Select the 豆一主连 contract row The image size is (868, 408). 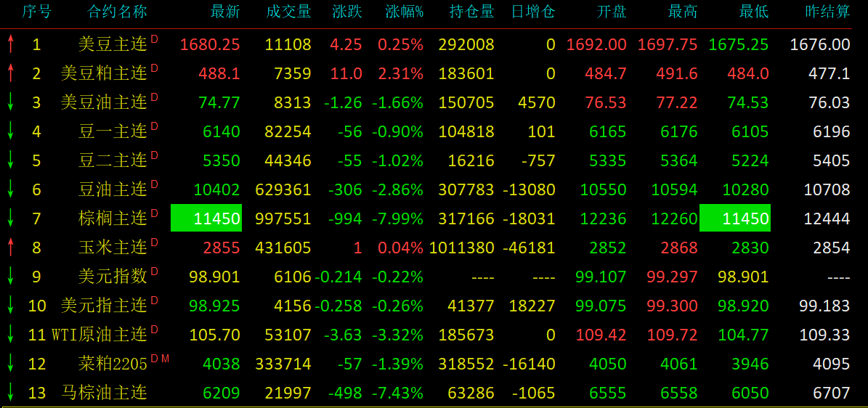(113, 131)
